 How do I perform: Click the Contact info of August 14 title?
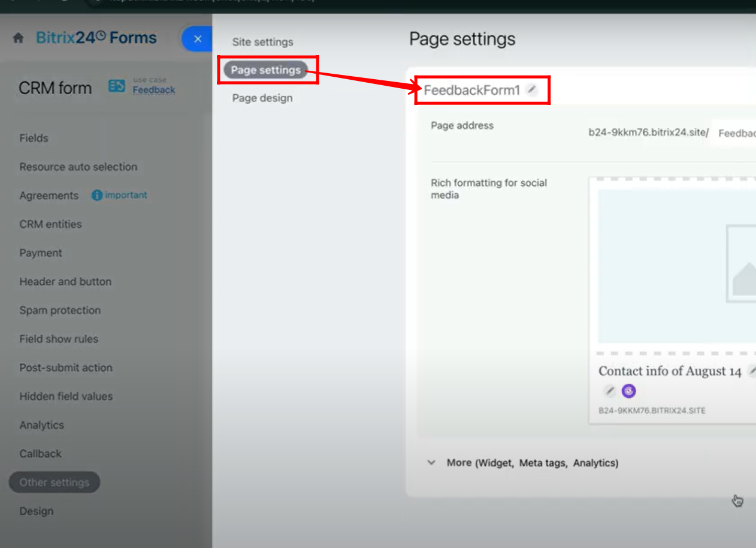pyautogui.click(x=670, y=371)
